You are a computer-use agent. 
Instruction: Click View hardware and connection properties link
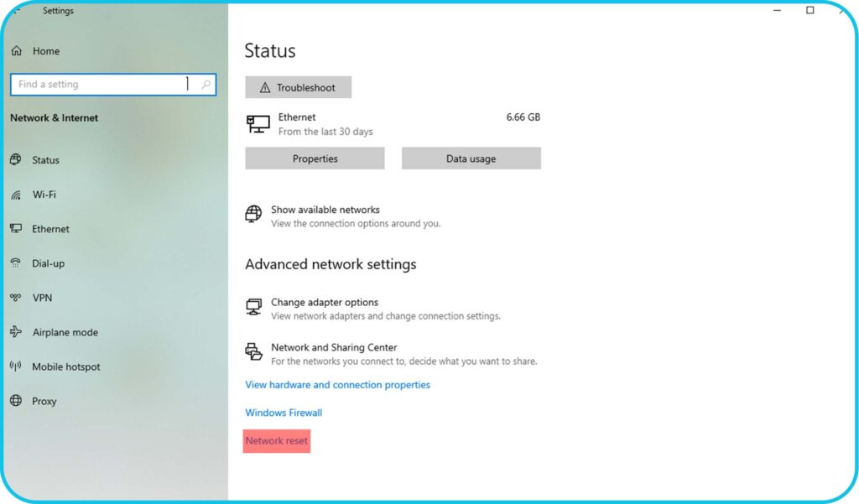[x=337, y=385]
